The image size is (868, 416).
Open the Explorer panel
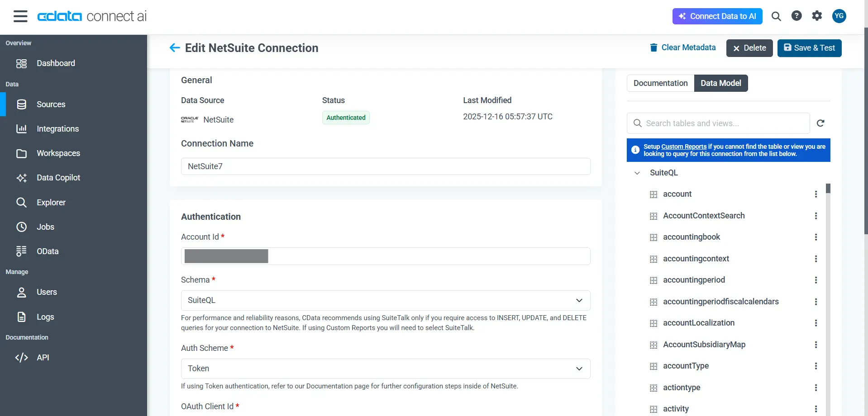point(51,202)
